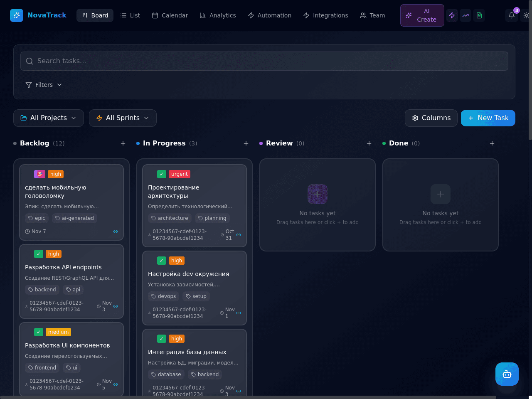Viewport: 532px width, 399px height.
Task: Click the search magnifier icon
Action: (x=30, y=61)
